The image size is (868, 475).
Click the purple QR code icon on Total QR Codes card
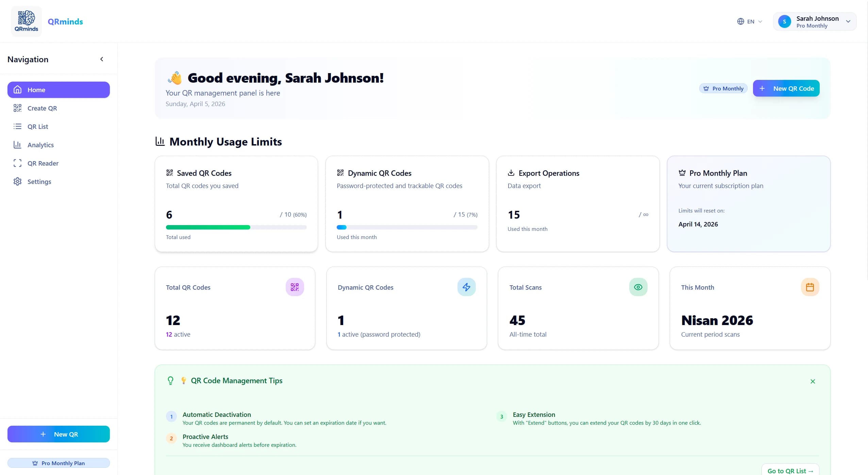(294, 287)
